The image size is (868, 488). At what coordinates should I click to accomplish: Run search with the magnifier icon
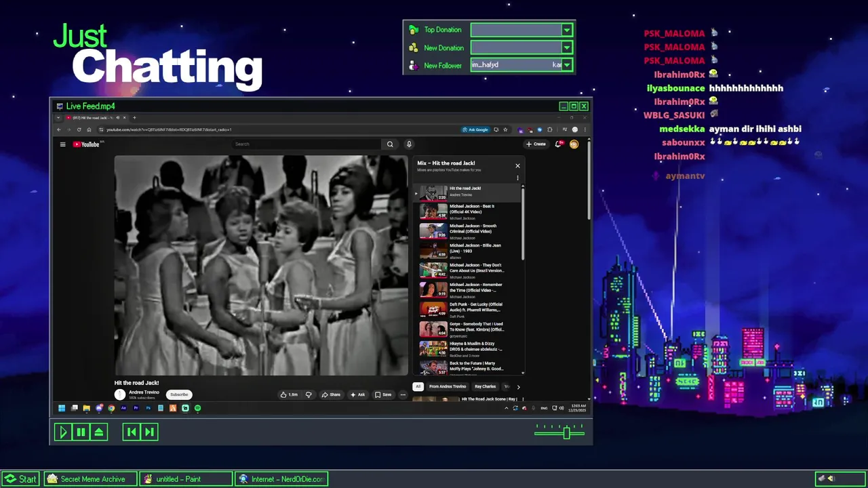(x=390, y=144)
